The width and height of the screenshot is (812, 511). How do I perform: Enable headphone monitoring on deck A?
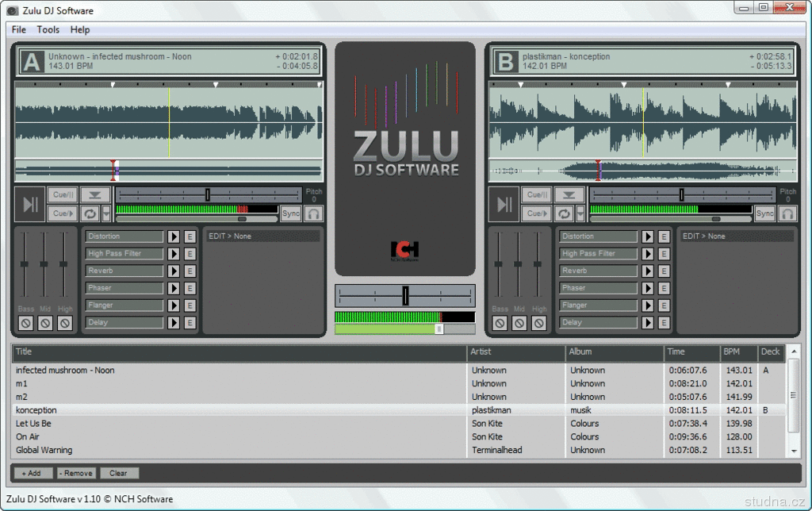314,213
